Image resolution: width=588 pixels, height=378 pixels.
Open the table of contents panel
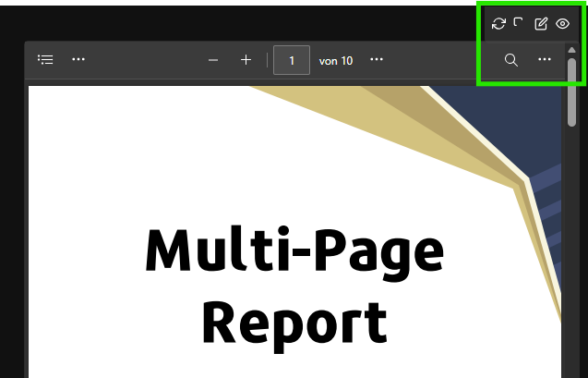(45, 60)
